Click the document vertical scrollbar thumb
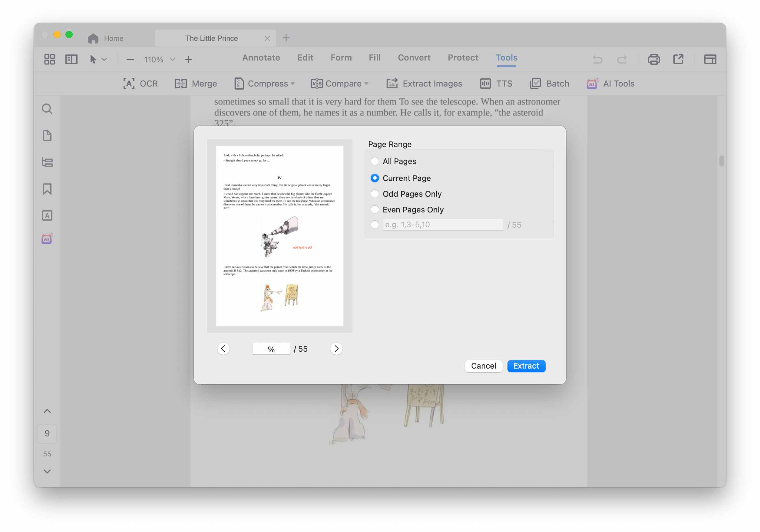This screenshot has height=532, width=760. point(722,161)
